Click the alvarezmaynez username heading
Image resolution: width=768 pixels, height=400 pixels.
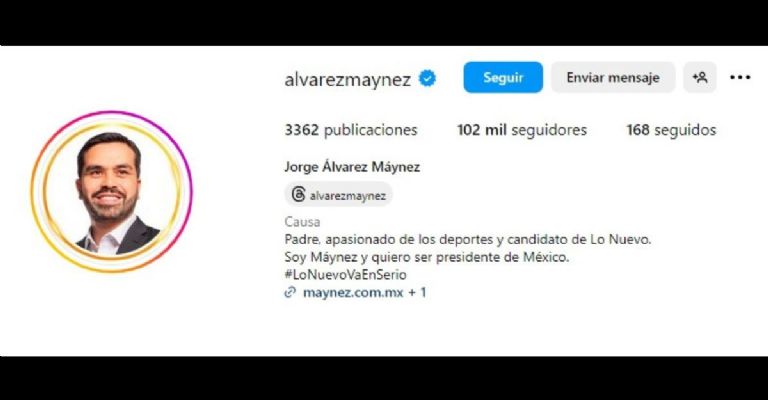pos(347,79)
